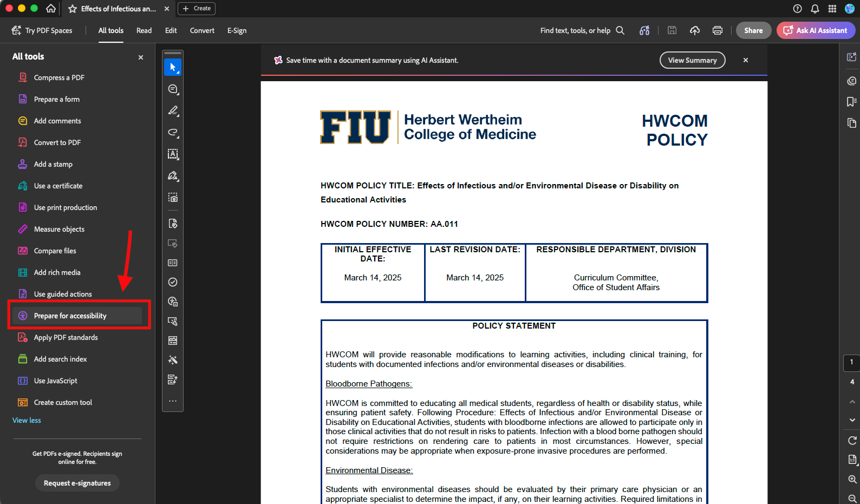Switch to the Read tab
This screenshot has height=504, width=860.
point(144,30)
